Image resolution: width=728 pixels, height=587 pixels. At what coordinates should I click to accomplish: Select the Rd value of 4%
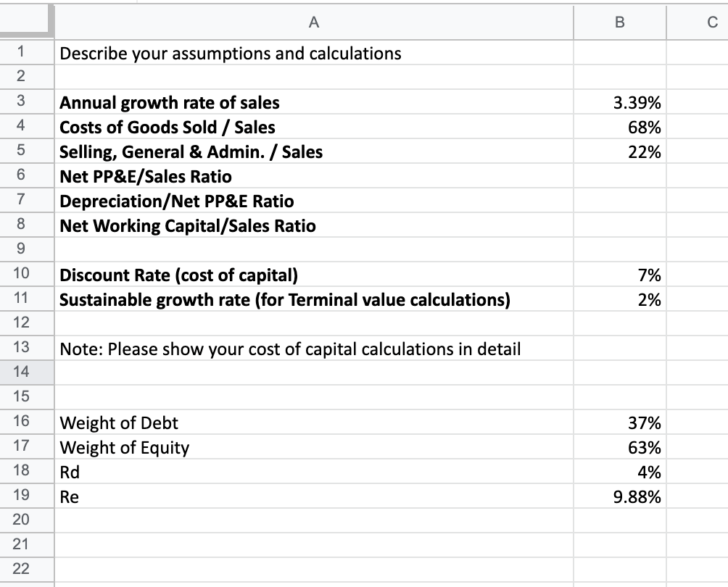(x=619, y=472)
